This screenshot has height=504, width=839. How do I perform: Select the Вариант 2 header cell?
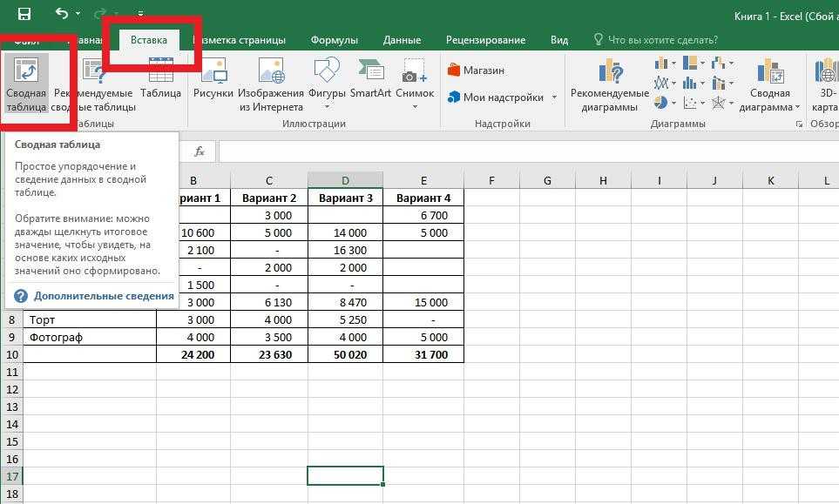click(269, 198)
